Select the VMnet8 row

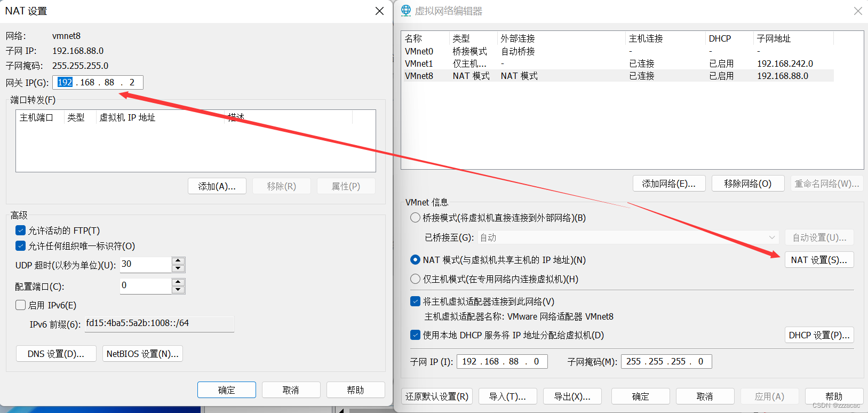(x=617, y=76)
